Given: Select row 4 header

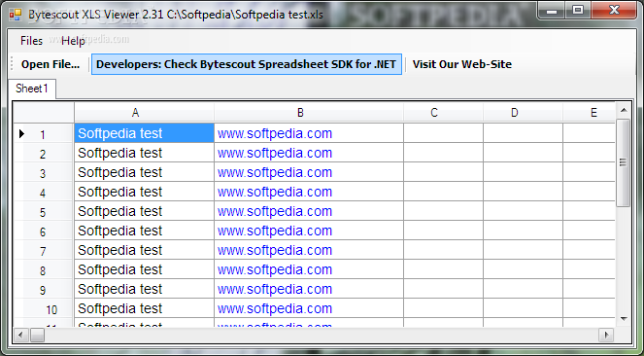Looking at the screenshot, I should click(x=44, y=192).
